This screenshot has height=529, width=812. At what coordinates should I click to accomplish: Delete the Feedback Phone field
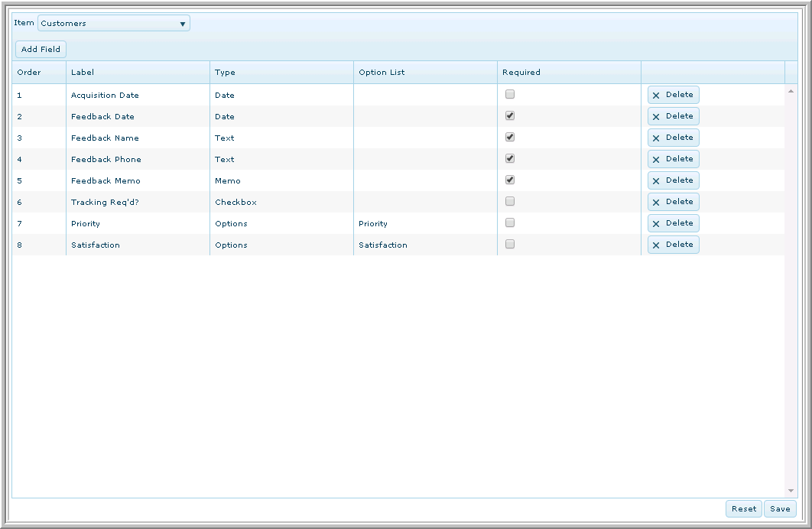[673, 159]
